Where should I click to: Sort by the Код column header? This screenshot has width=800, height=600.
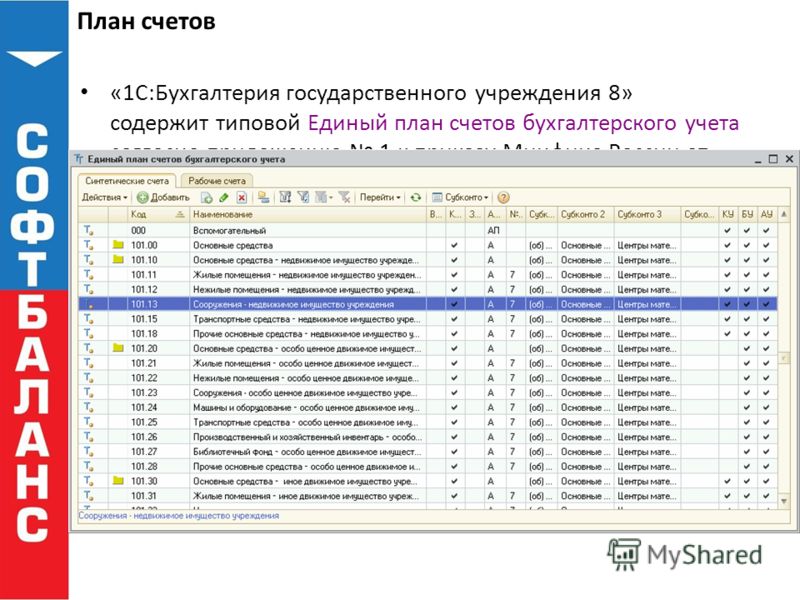pyautogui.click(x=158, y=215)
